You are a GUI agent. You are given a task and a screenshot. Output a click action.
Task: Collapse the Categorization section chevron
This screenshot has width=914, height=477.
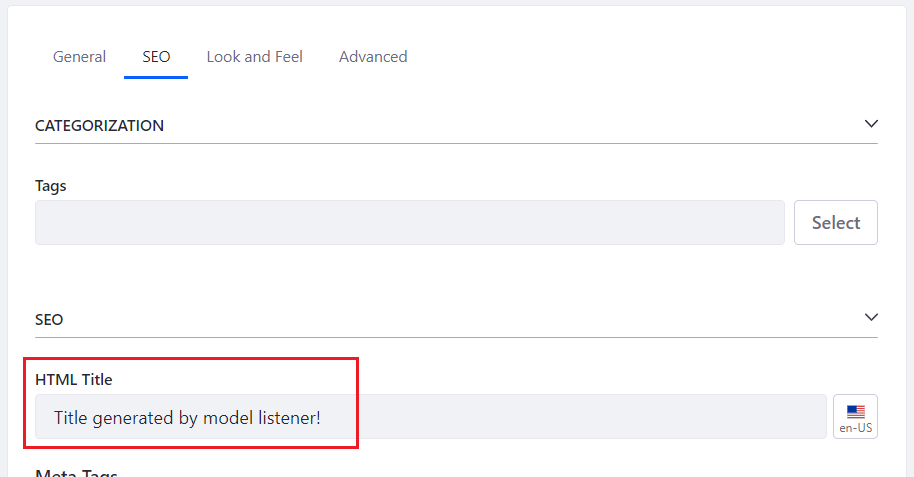(x=871, y=124)
